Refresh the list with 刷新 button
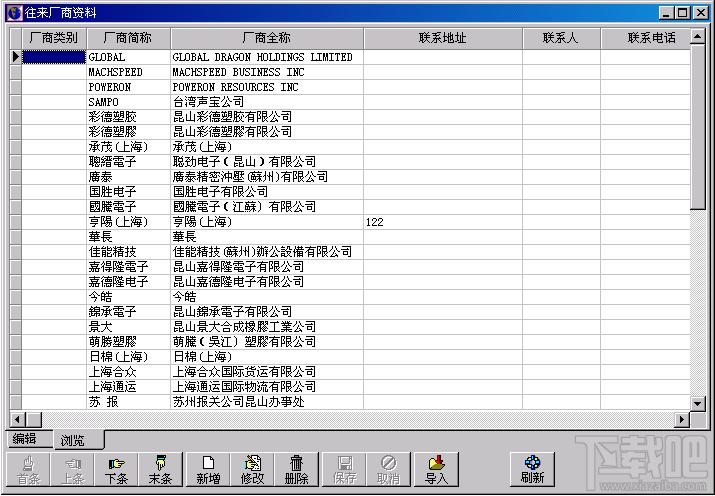Screen dimensions: 715x496 click(x=532, y=470)
